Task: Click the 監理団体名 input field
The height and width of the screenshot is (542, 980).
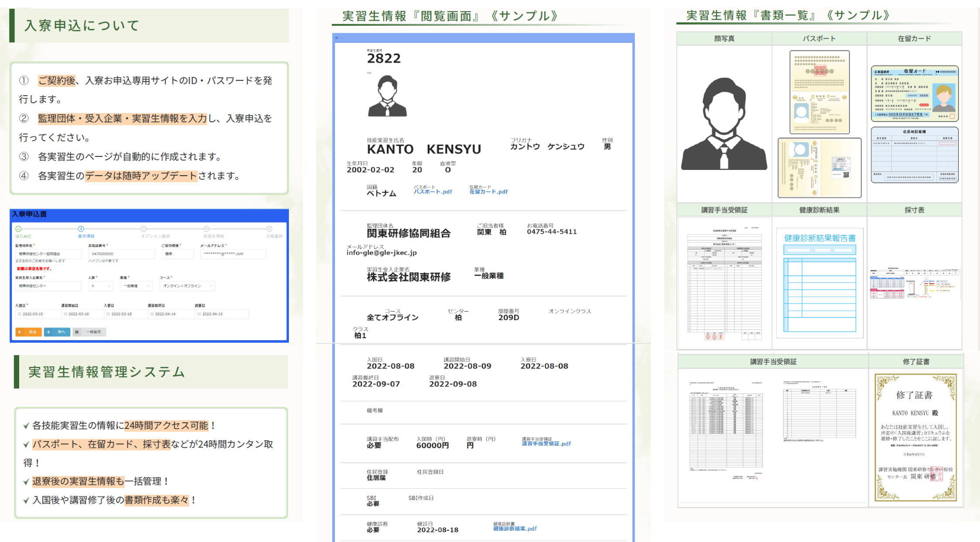Action: (48, 254)
